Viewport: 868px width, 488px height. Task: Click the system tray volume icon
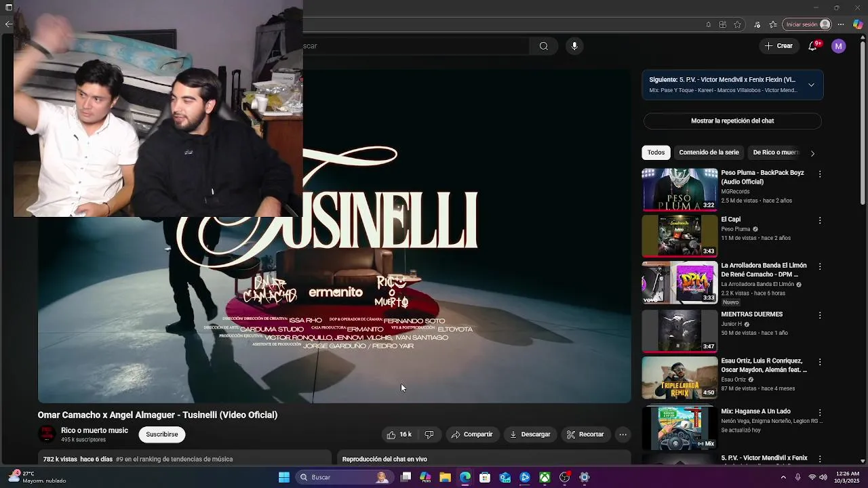coord(823,477)
